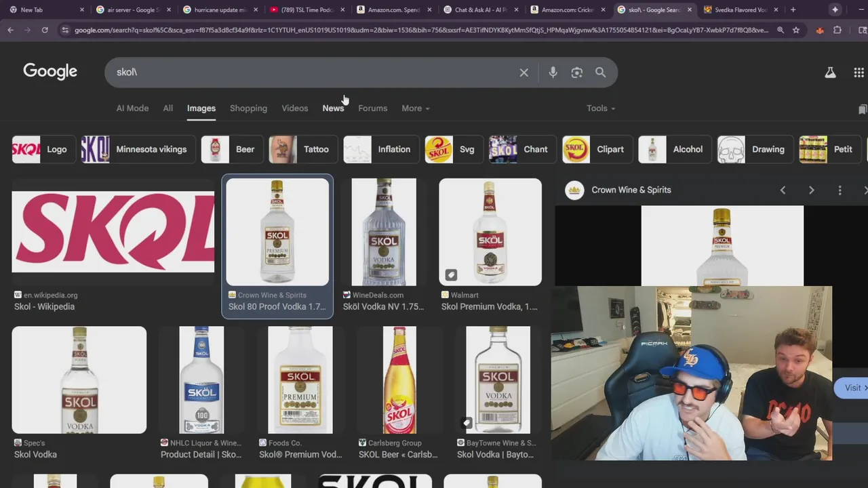Screen dimensions: 868x488
Task: Filter images by Chant chip
Action: point(522,149)
